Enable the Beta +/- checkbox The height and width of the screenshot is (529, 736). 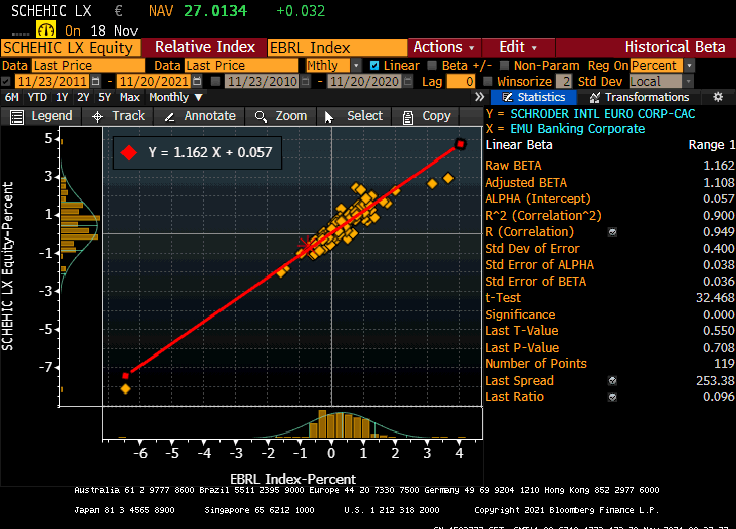tap(432, 66)
